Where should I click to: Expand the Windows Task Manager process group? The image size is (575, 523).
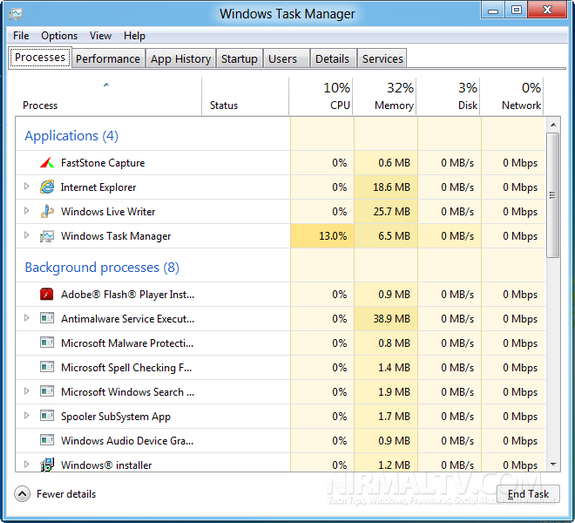click(x=26, y=235)
